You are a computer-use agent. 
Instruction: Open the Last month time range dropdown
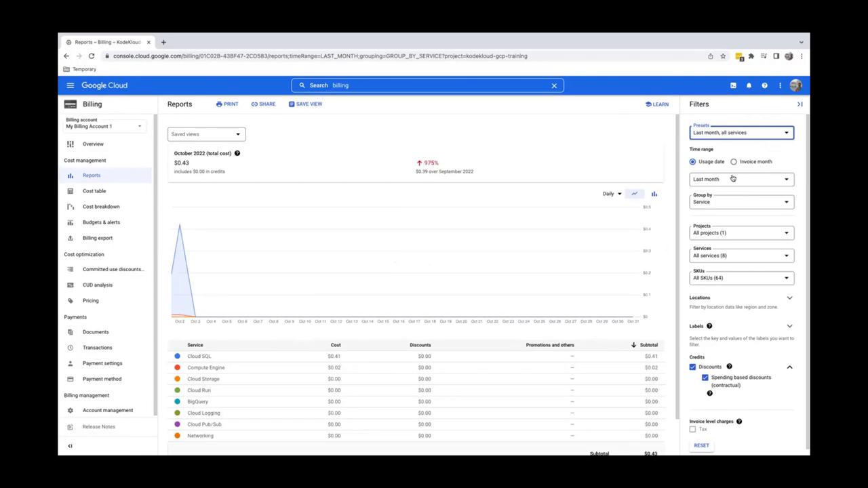[x=741, y=179]
